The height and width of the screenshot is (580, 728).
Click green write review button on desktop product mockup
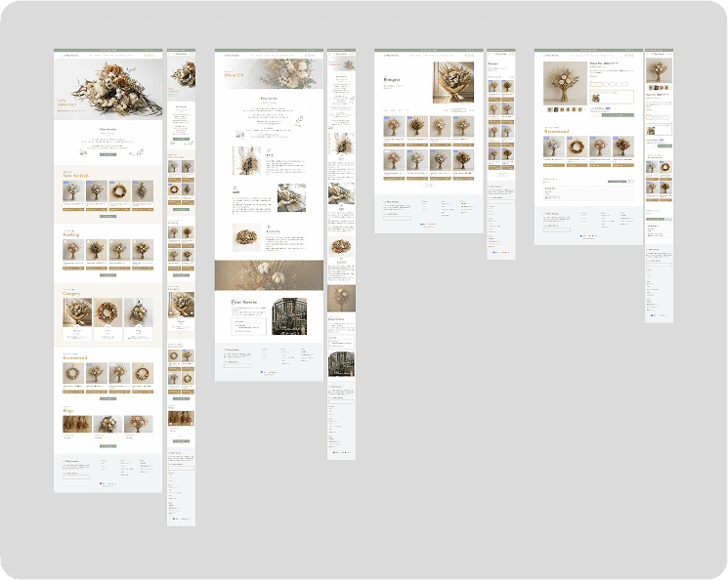[x=618, y=182]
